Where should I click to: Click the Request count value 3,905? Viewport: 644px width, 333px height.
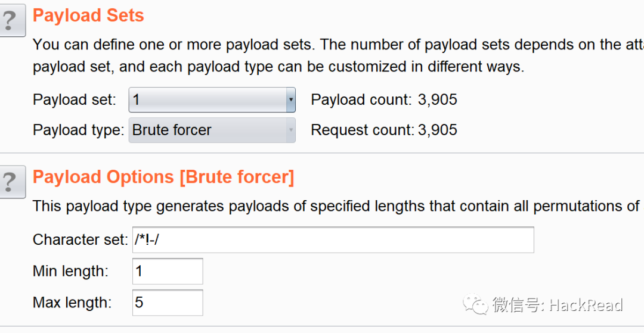pyautogui.click(x=438, y=130)
